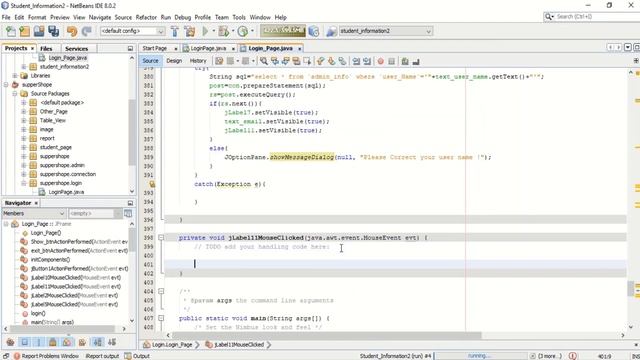Click the Find Selection magnifier icon
640x360 pixels.
click(x=264, y=61)
